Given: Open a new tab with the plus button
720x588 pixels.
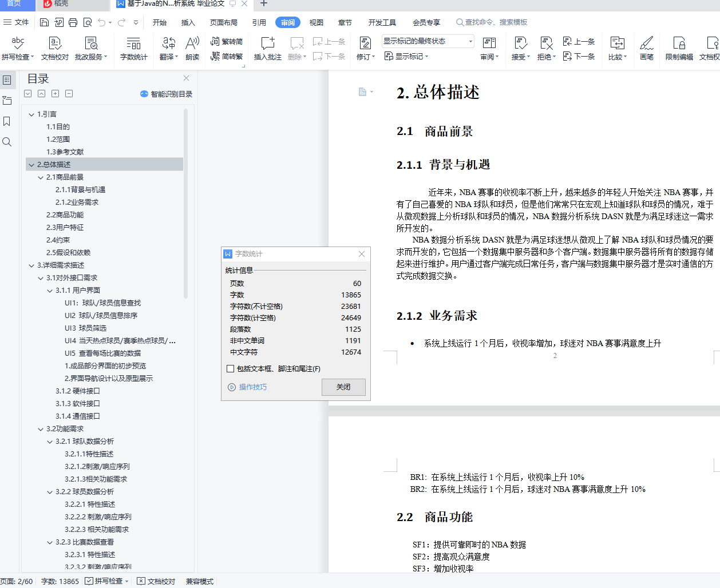Looking at the screenshot, I should pyautogui.click(x=264, y=3).
